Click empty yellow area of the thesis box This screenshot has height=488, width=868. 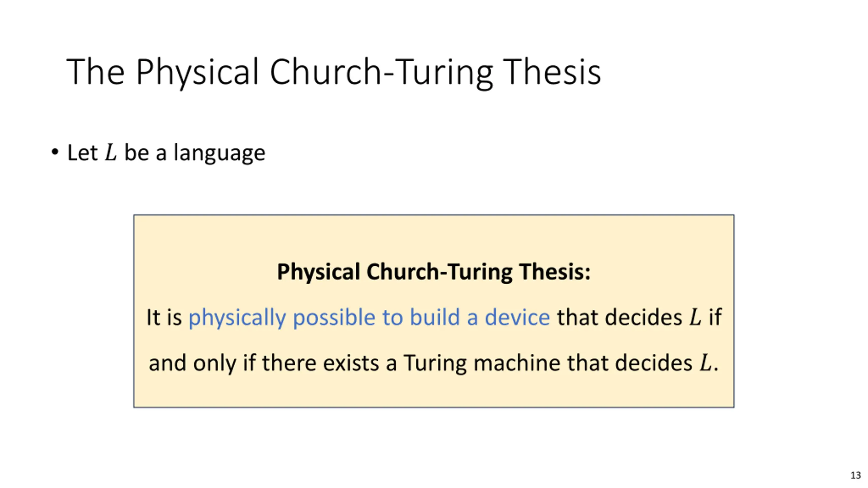pyautogui.click(x=434, y=237)
